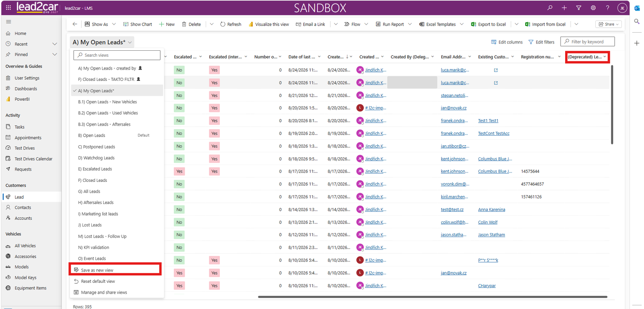
Task: Expand the Show As dropdown
Action: (114, 24)
